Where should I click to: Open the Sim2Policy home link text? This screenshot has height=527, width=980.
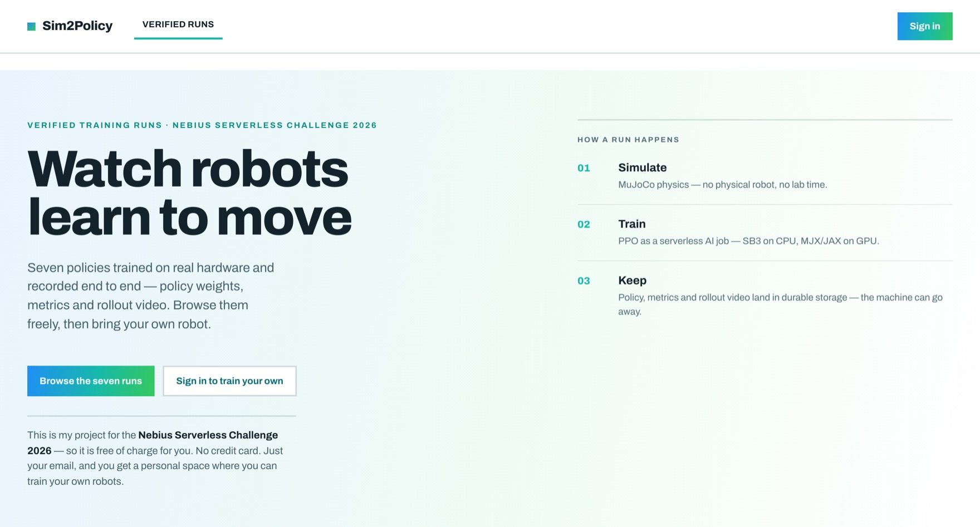pos(77,26)
